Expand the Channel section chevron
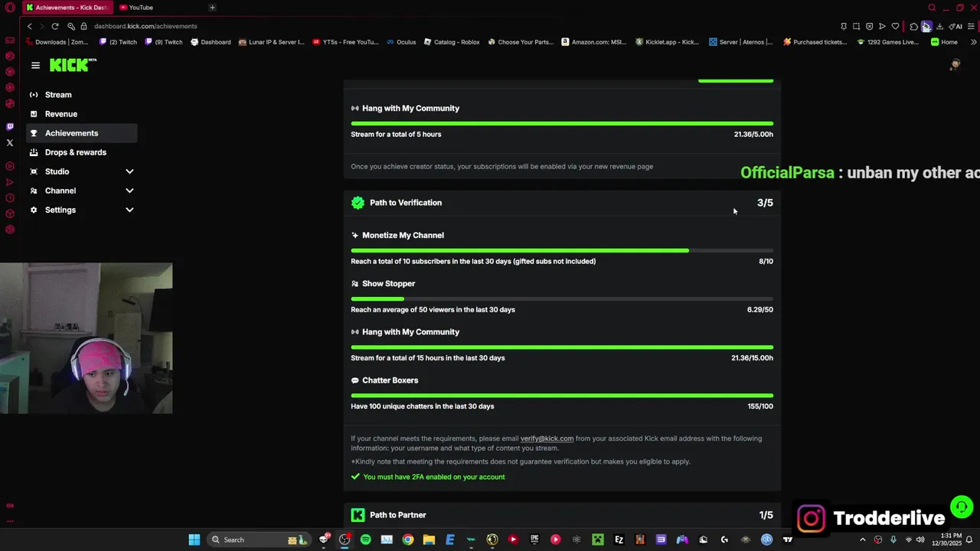The height and width of the screenshot is (551, 980). (x=129, y=191)
